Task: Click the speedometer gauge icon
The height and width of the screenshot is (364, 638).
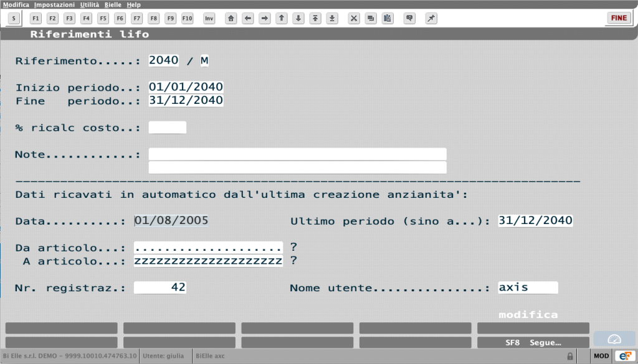Action: point(614,339)
